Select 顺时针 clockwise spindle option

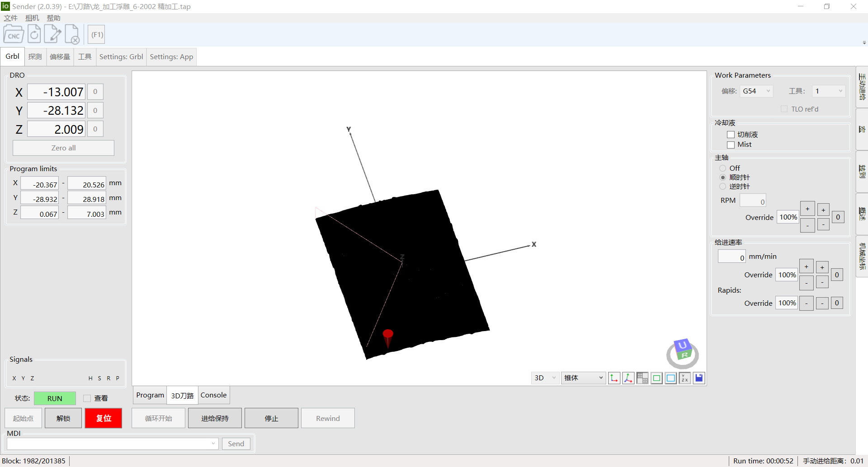click(x=722, y=177)
